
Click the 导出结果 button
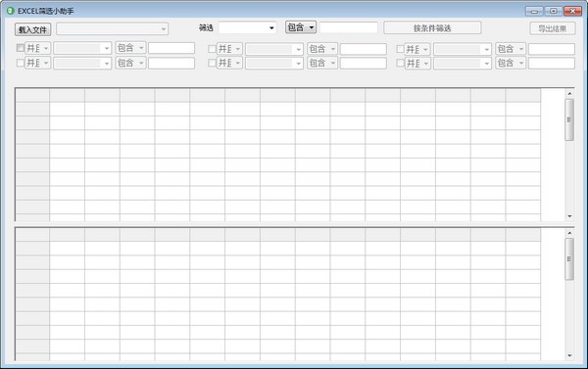(553, 28)
